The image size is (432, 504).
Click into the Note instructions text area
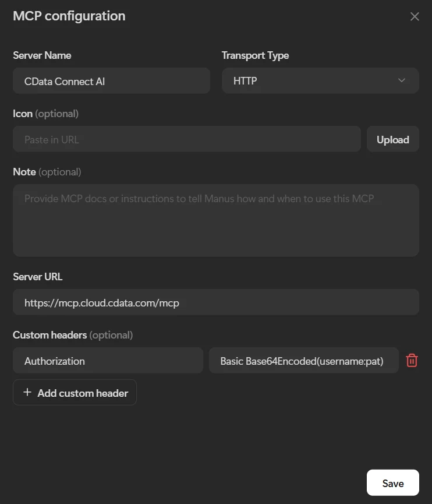point(215,220)
